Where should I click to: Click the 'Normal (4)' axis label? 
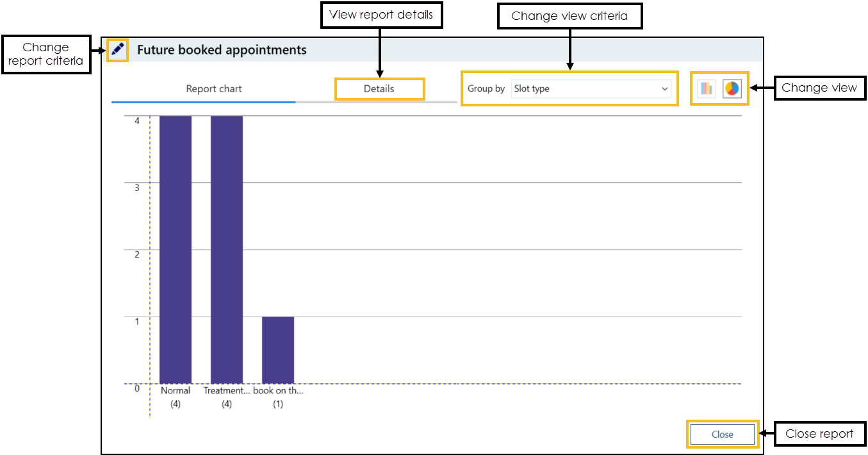[176, 397]
